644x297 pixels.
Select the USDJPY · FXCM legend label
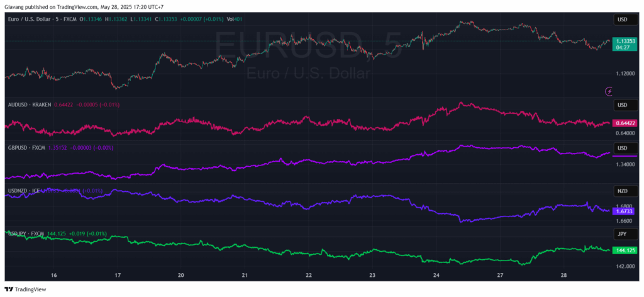click(26, 233)
